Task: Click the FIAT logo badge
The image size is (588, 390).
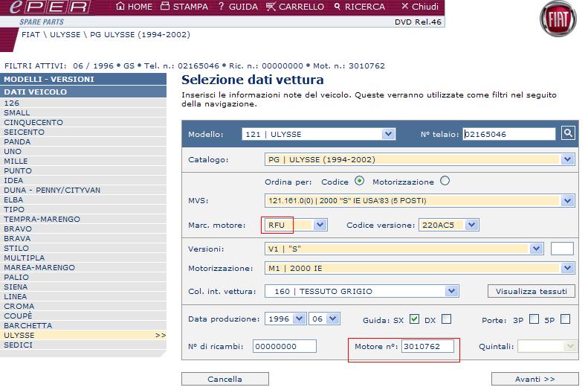Action: 558,20
